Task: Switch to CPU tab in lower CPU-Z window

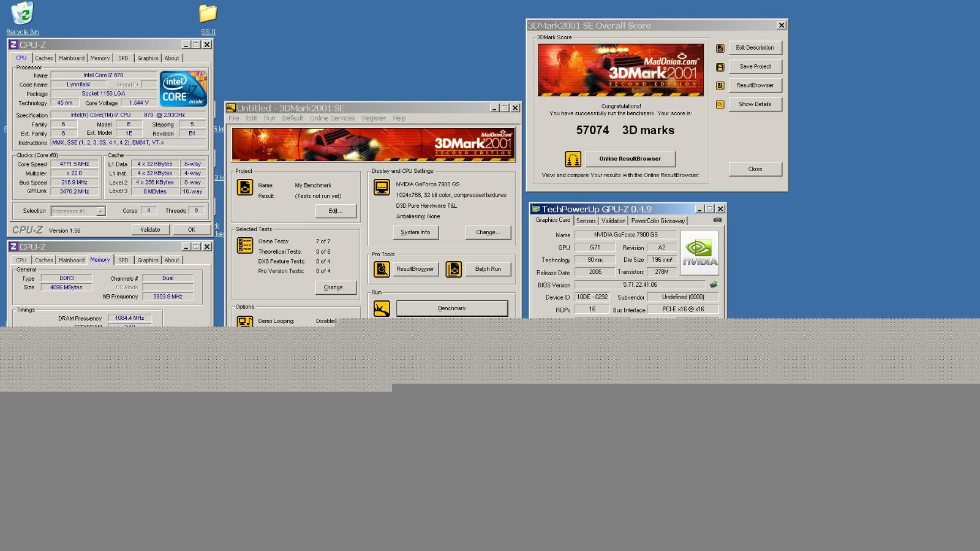Action: [x=21, y=260]
